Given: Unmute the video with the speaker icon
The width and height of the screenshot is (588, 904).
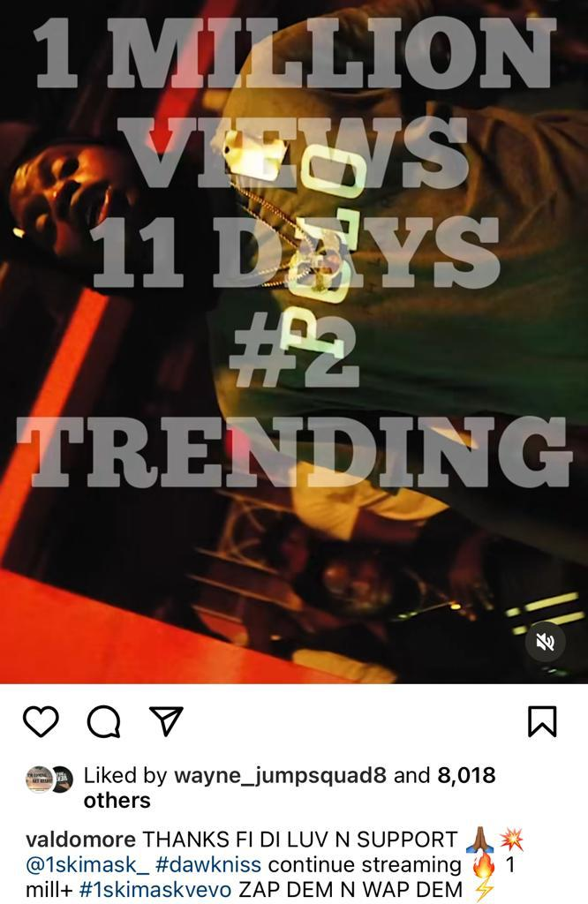Looking at the screenshot, I should point(545,642).
